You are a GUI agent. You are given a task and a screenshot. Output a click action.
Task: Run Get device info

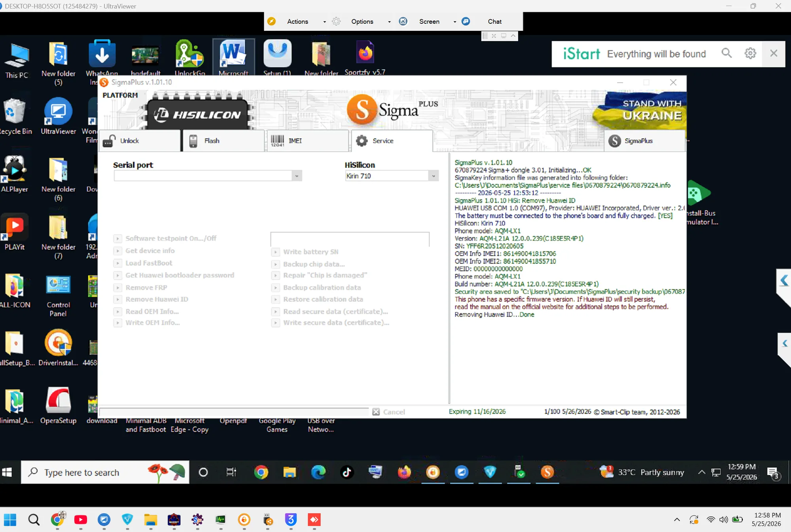pyautogui.click(x=145, y=251)
